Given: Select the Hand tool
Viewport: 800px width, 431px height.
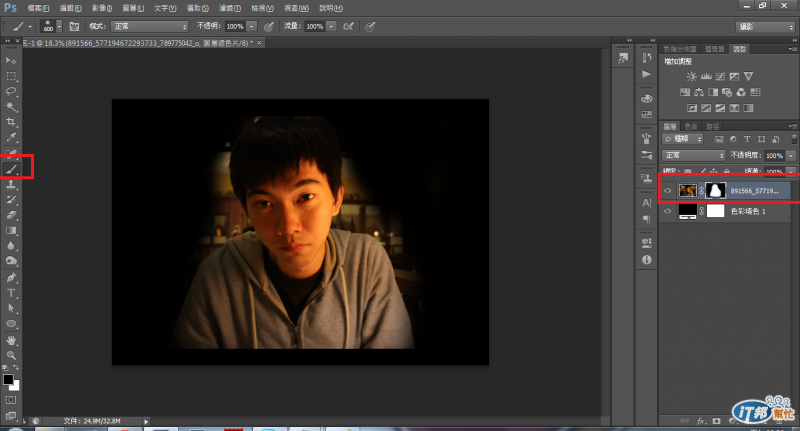Looking at the screenshot, I should [x=11, y=340].
